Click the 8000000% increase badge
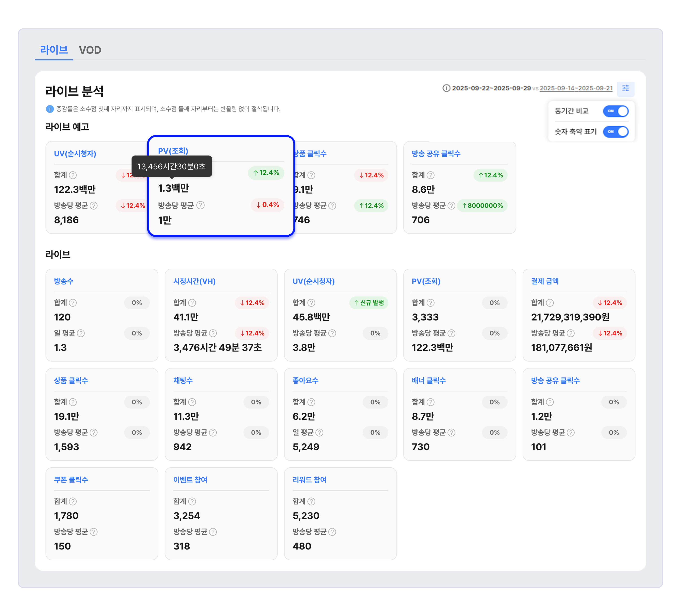 point(482,205)
